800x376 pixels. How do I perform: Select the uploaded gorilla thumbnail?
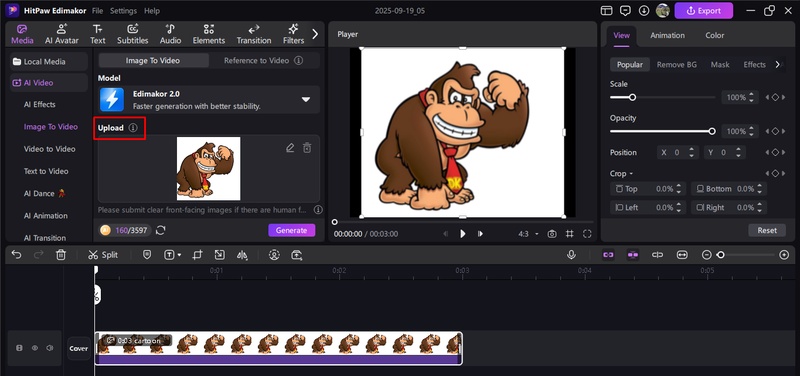point(209,168)
